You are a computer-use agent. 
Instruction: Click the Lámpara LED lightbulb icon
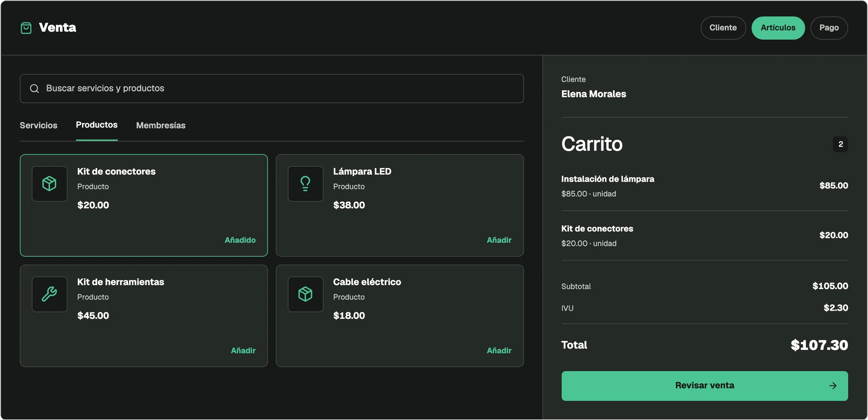click(306, 184)
